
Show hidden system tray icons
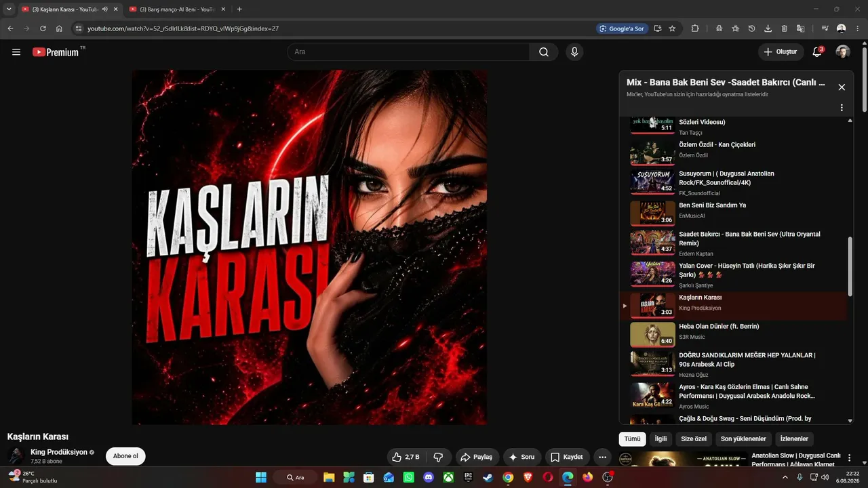point(785,477)
